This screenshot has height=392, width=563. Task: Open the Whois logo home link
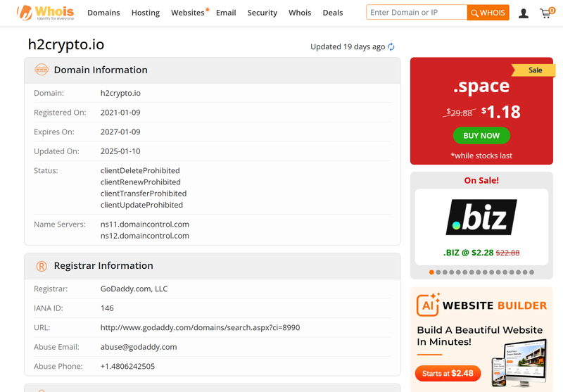[x=46, y=13]
